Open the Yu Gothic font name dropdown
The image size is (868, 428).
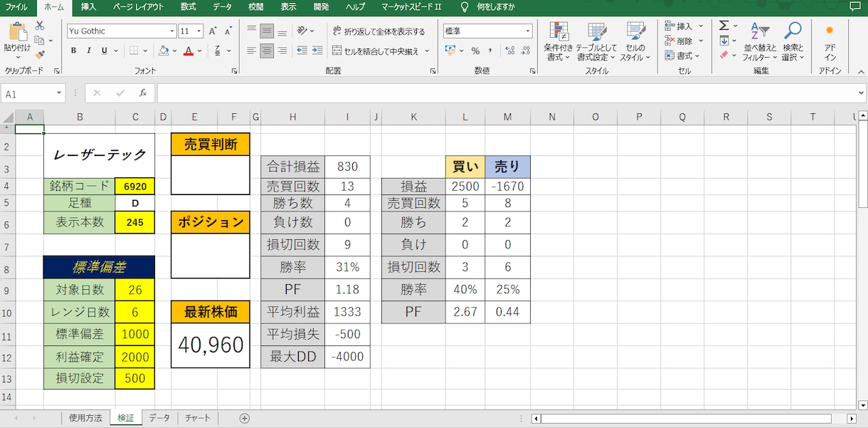click(x=172, y=31)
